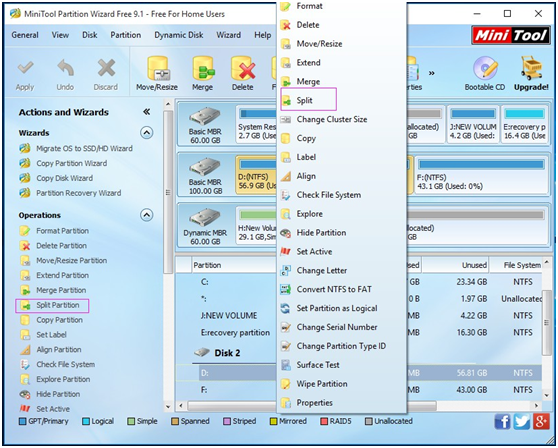Click the MiniTool logo banner
Viewport: 558px width, 448px height.
[511, 35]
